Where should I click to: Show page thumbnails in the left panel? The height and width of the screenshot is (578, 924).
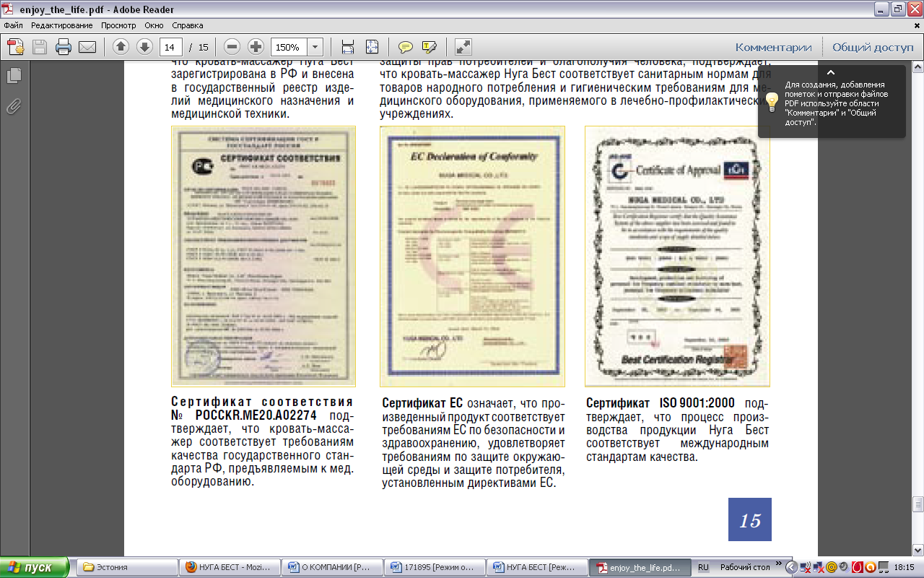tap(14, 75)
